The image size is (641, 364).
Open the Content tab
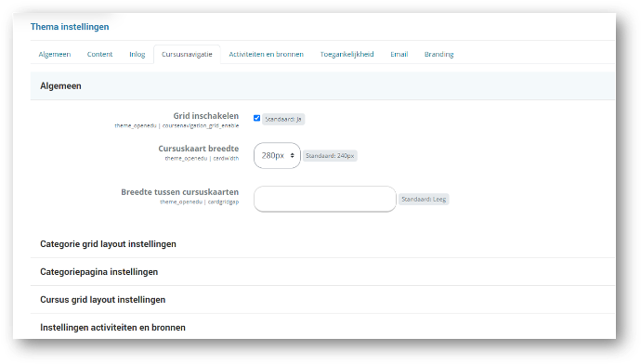pyautogui.click(x=99, y=55)
